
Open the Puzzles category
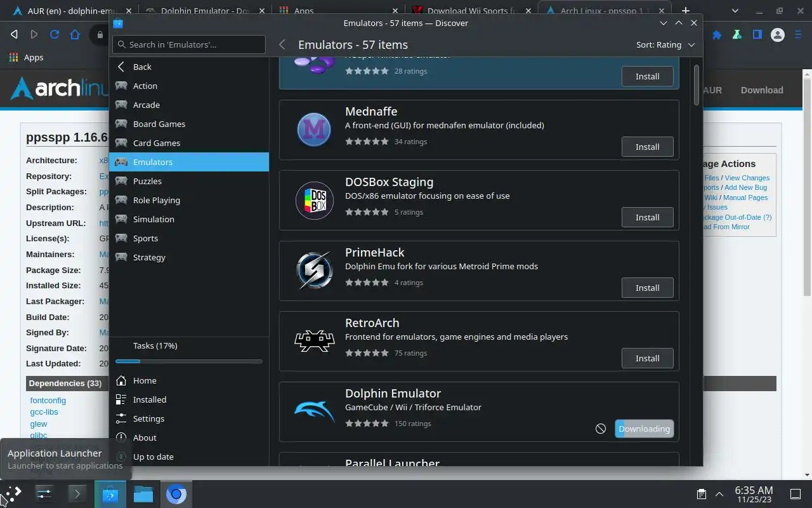(189, 181)
